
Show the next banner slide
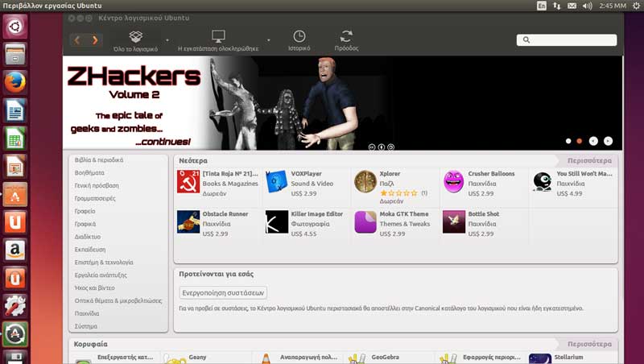608,141
